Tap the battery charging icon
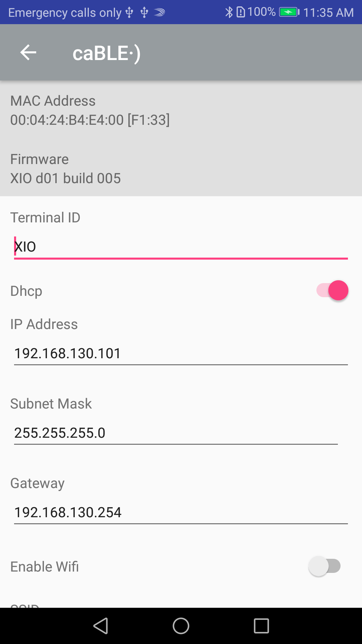Viewport: 362px width, 644px height. point(289,12)
